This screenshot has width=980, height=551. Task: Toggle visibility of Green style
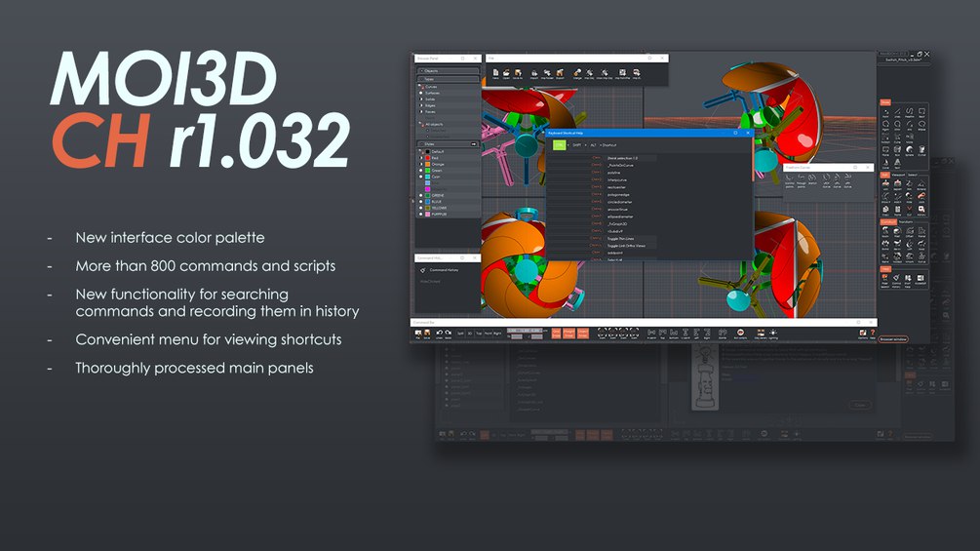point(420,171)
